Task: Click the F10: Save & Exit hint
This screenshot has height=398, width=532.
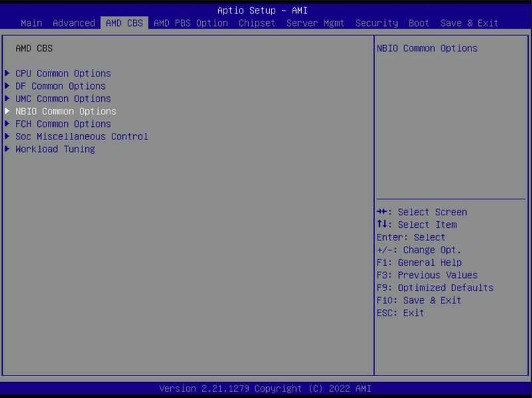Action: click(419, 300)
